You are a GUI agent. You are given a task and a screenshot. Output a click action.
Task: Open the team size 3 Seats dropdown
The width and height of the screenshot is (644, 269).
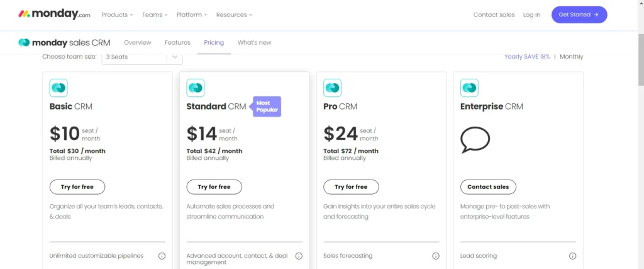click(142, 57)
